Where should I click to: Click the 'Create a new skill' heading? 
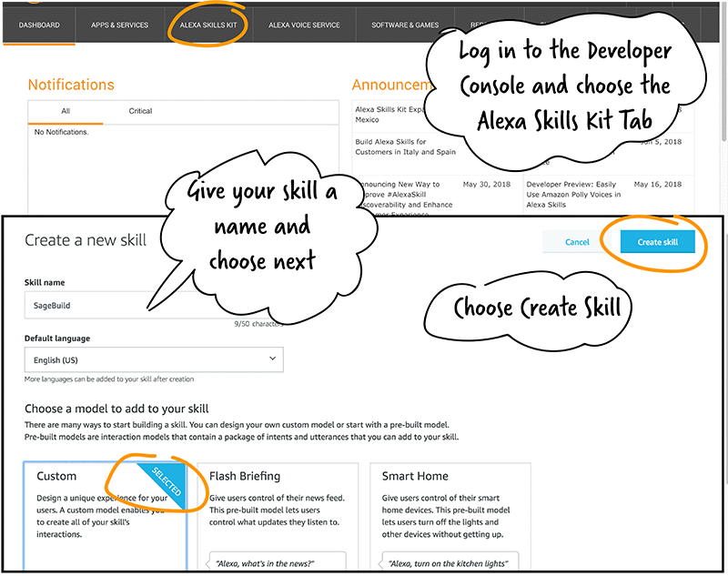86,240
